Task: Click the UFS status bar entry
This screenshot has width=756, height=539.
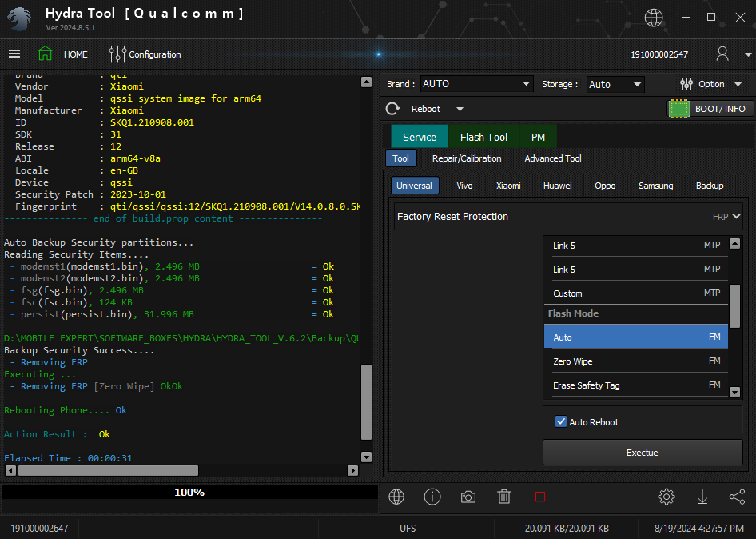Action: coord(408,529)
